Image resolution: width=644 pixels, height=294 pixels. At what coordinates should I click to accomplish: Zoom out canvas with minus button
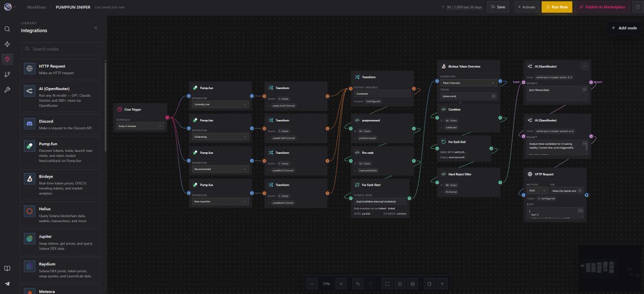[312, 284]
